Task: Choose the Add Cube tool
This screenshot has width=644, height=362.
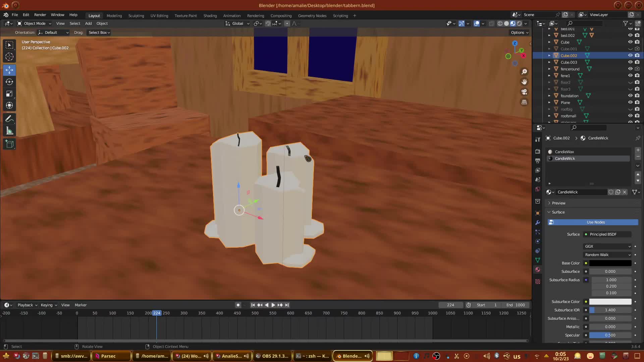Action: pyautogui.click(x=9, y=144)
